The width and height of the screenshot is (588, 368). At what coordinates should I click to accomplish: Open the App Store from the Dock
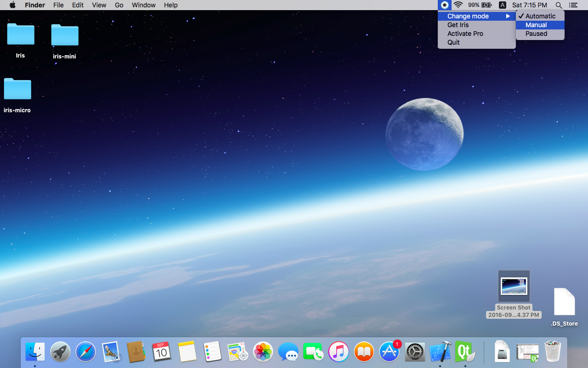click(390, 352)
